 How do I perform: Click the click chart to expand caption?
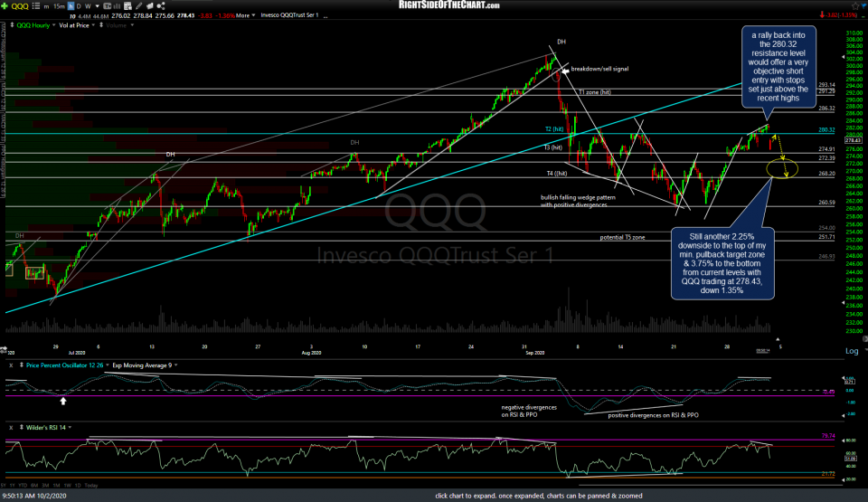click(539, 496)
